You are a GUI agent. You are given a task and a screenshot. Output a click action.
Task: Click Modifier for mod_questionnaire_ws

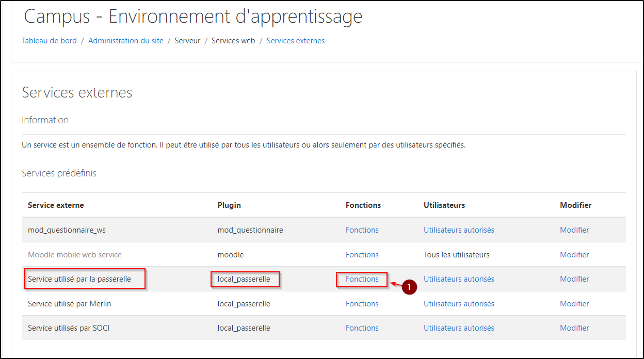tap(574, 230)
